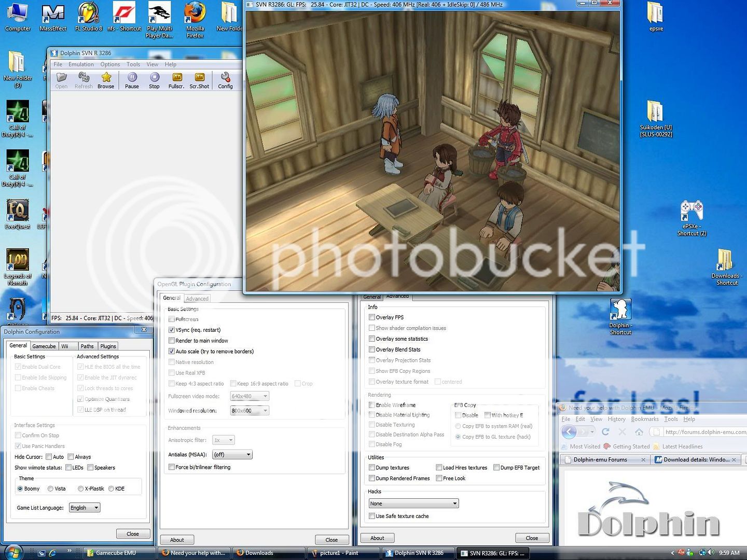Image resolution: width=747 pixels, height=560 pixels.
Task: Click the Firefox back arrow button
Action: [x=570, y=431]
